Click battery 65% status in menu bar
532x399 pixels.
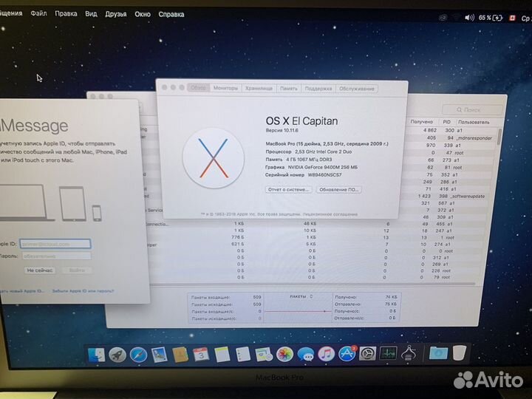tap(491, 18)
